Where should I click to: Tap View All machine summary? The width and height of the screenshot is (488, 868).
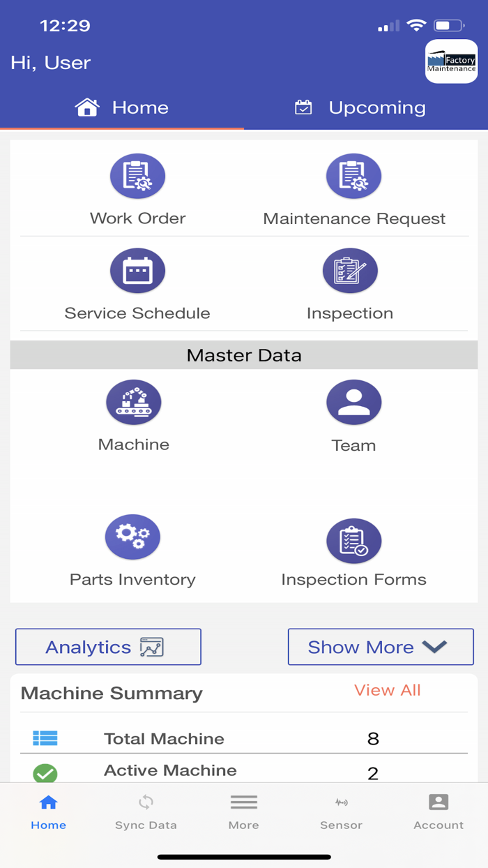point(388,690)
